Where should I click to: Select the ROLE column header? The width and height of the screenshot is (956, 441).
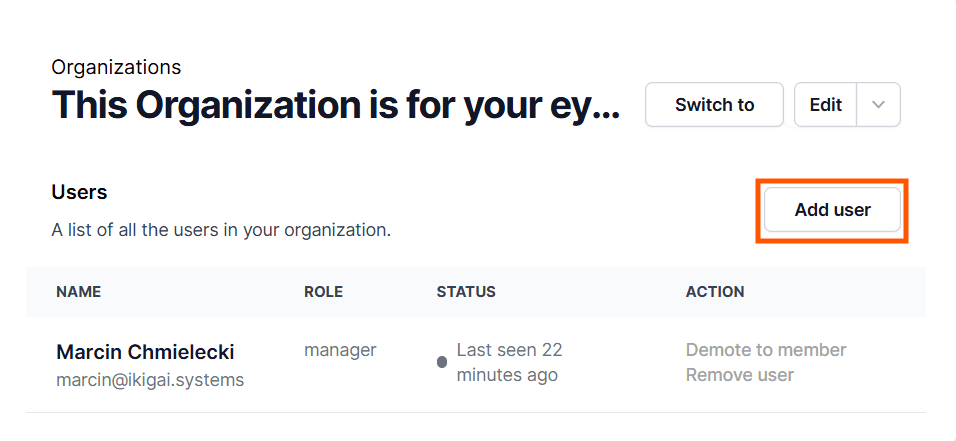point(323,292)
